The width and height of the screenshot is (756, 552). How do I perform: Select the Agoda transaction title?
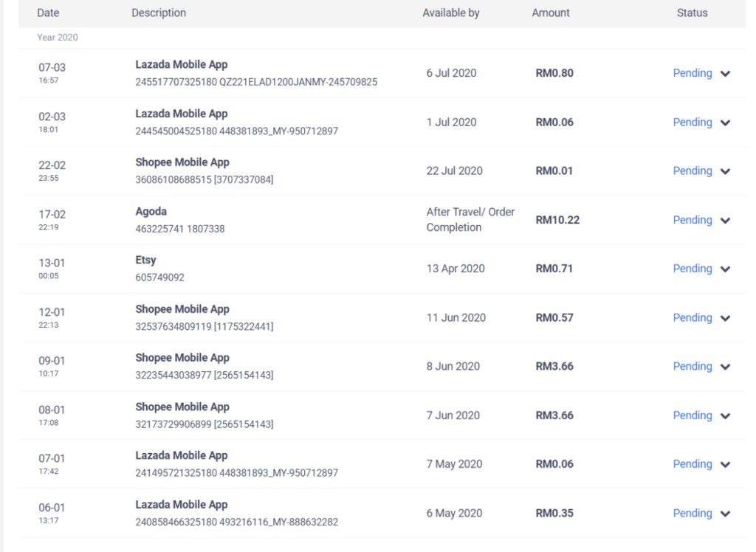tap(151, 212)
